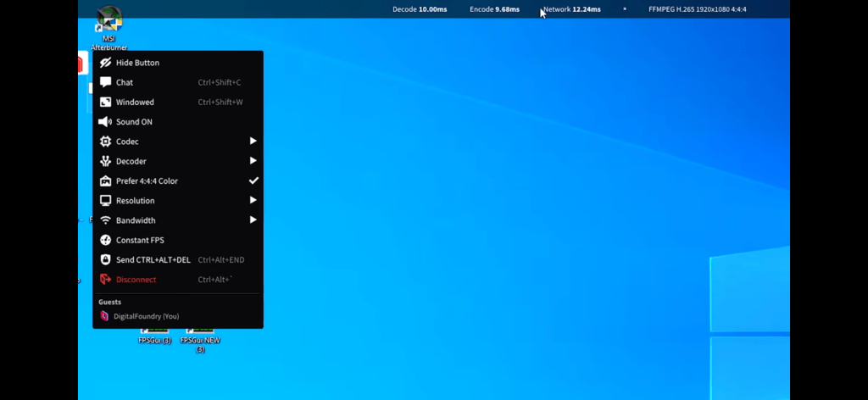The image size is (868, 400).
Task: Click the Windowed mode icon
Action: pyautogui.click(x=105, y=102)
